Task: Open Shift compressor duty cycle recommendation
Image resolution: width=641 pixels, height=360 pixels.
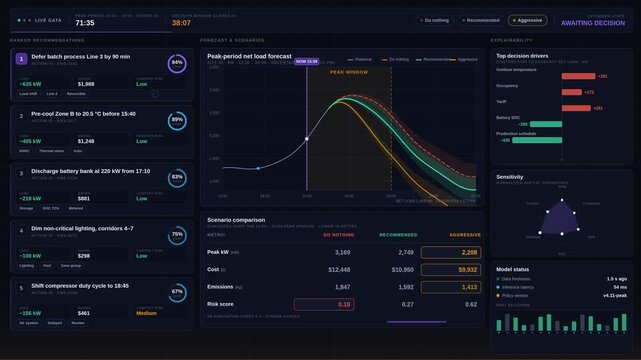Action: coord(101,304)
